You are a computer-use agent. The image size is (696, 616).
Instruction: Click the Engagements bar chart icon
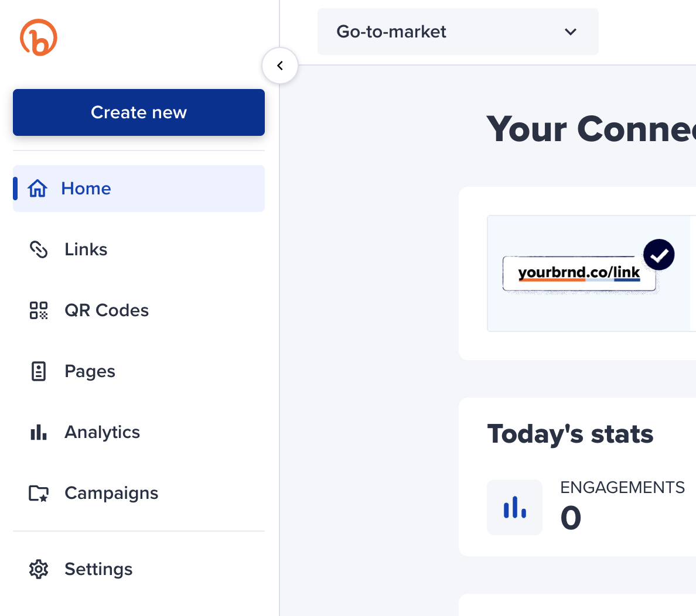tap(515, 507)
